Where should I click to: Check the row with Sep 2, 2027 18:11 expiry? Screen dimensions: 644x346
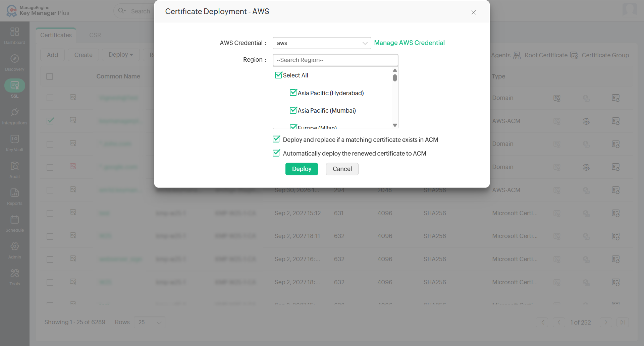[50, 236]
